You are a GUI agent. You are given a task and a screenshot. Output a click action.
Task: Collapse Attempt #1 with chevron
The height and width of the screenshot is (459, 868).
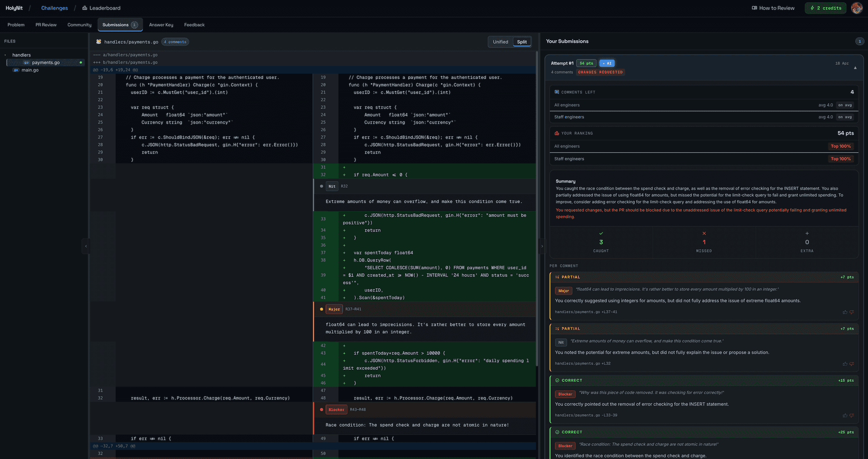point(855,68)
